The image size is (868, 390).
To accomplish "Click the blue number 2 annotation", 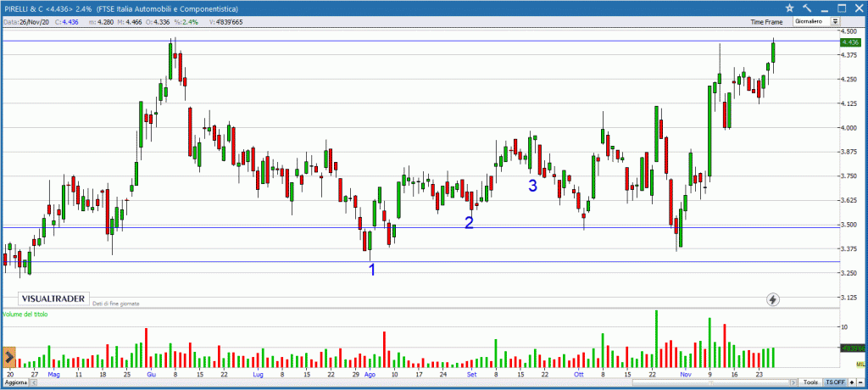I will (x=469, y=223).
